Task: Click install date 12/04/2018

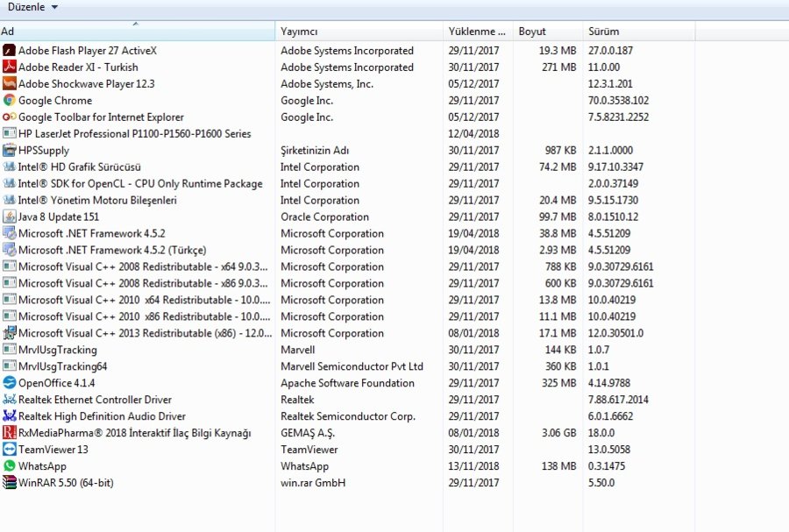Action: pos(473,133)
